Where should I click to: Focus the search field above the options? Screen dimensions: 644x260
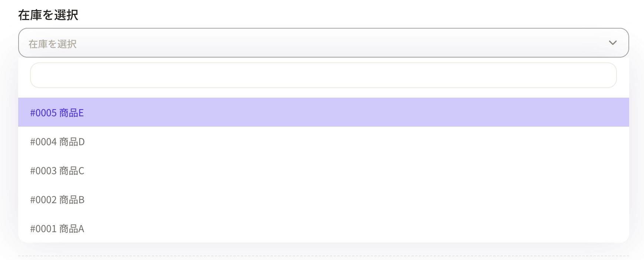pyautogui.click(x=323, y=75)
